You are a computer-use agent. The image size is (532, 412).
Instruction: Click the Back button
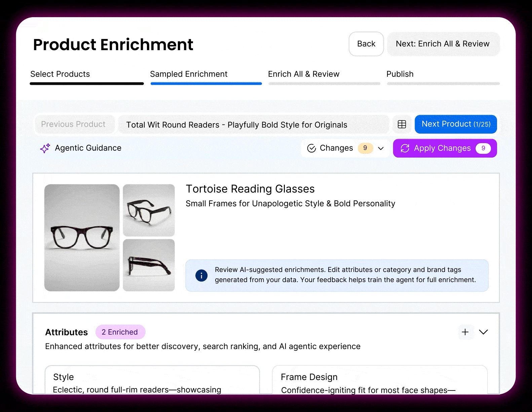366,44
